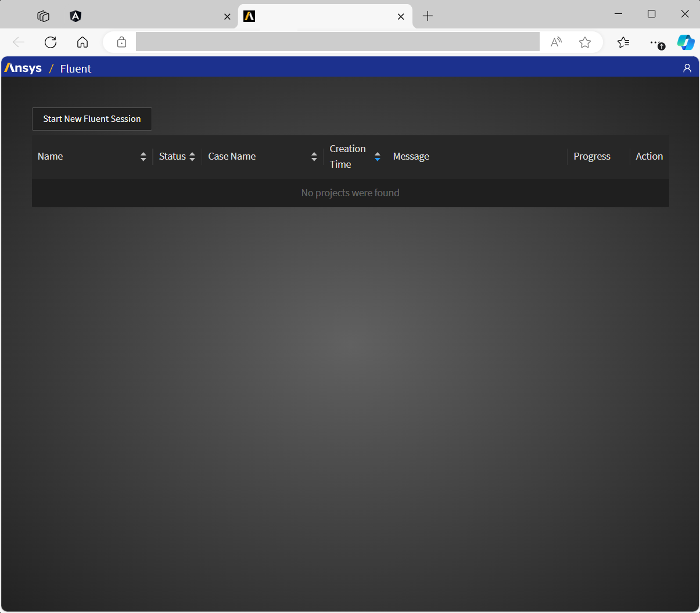Viewport: 700px width, 613px height.
Task: Open the site permissions lock icon
Action: [x=121, y=42]
